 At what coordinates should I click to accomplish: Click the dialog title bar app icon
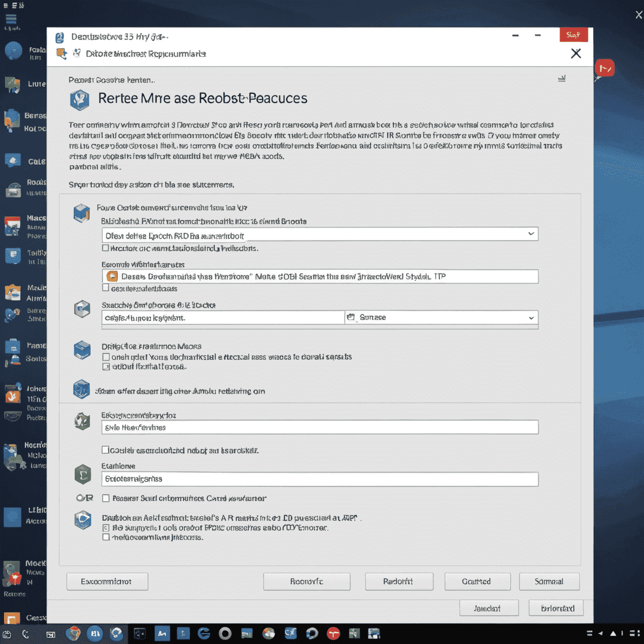60,38
